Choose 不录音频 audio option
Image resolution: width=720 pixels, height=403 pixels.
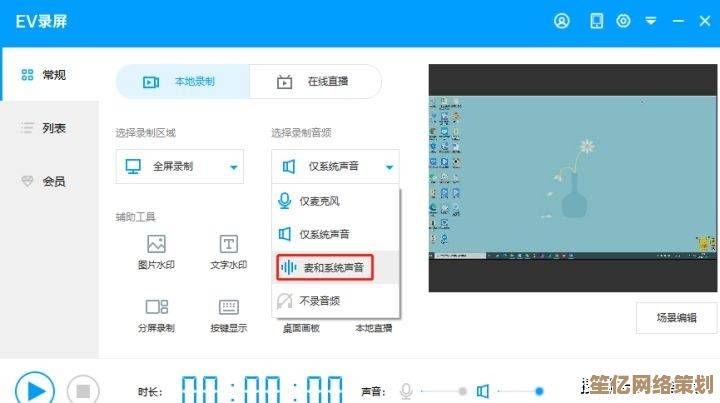tap(335, 301)
